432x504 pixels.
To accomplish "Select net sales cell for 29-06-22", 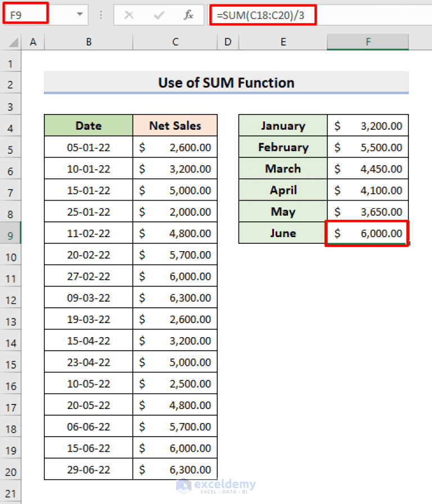I will [175, 469].
